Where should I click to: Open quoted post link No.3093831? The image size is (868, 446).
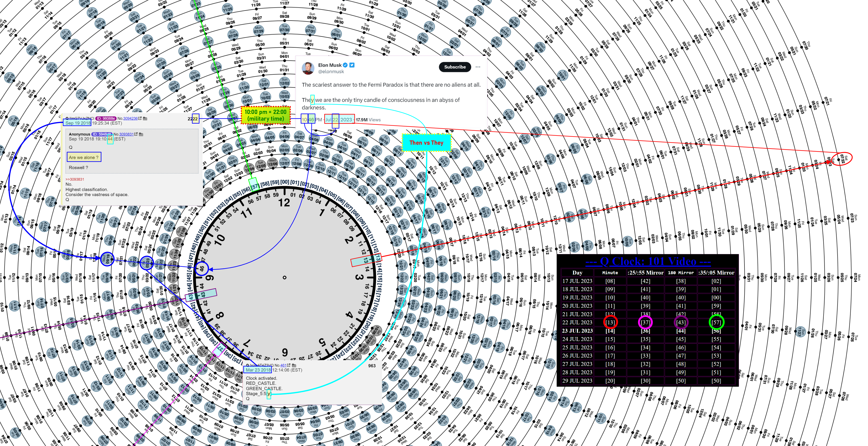tap(126, 134)
